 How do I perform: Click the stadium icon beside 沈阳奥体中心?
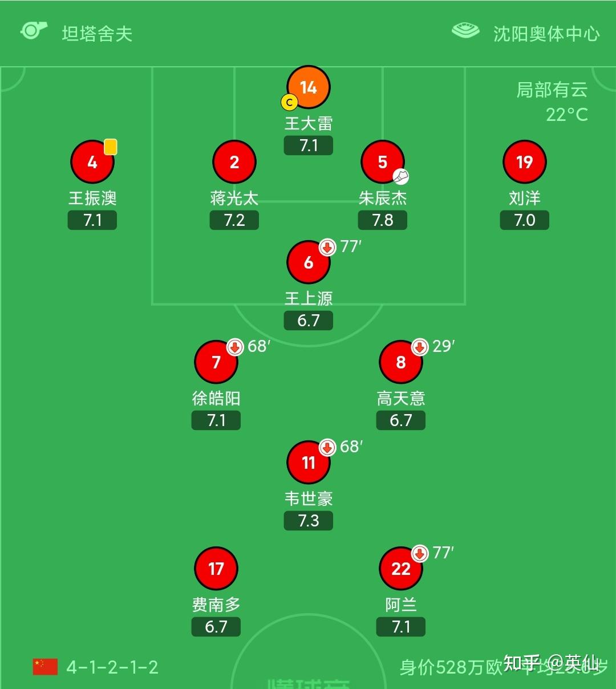click(465, 31)
